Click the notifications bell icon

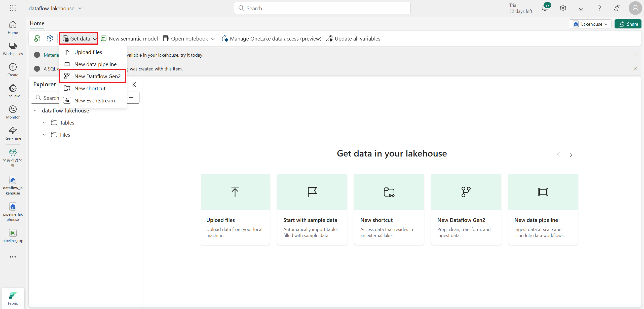tap(545, 8)
